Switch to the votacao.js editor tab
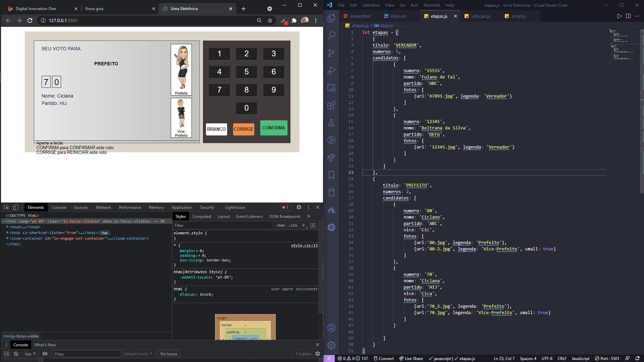 click(480, 16)
